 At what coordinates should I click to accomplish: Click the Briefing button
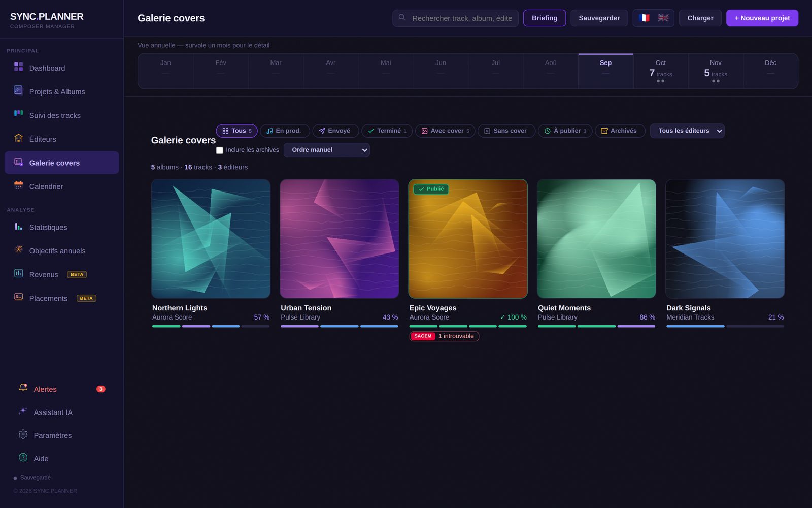tap(545, 18)
